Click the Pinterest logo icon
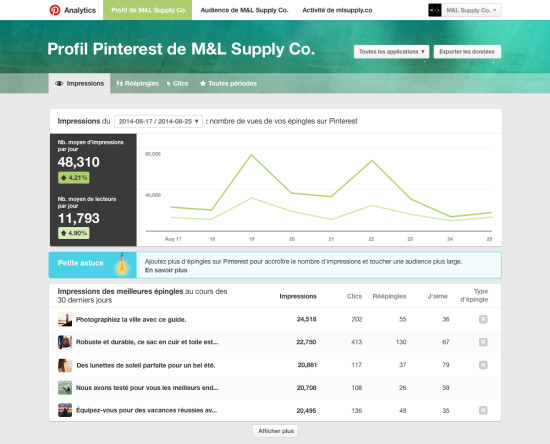This screenshot has width=550, height=444. (x=54, y=10)
